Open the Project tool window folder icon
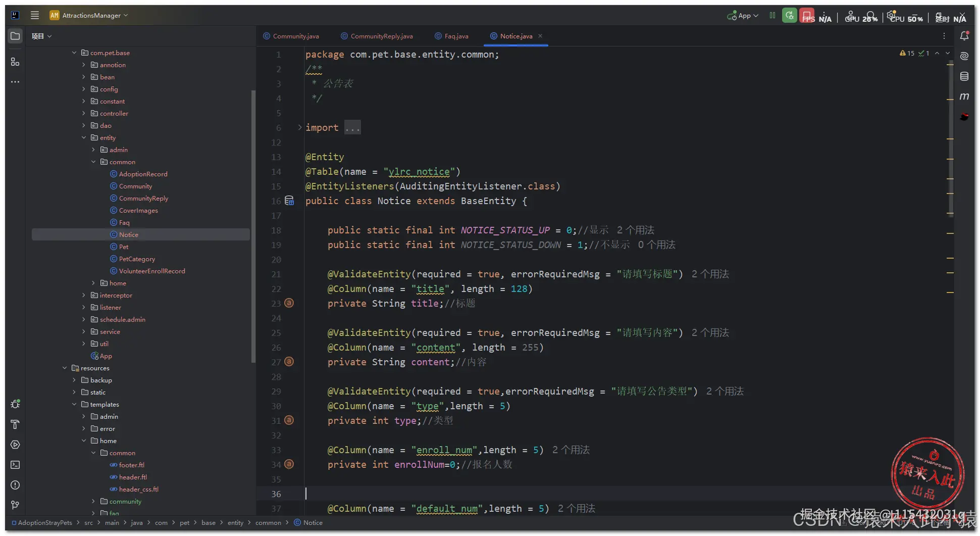 pos(15,36)
